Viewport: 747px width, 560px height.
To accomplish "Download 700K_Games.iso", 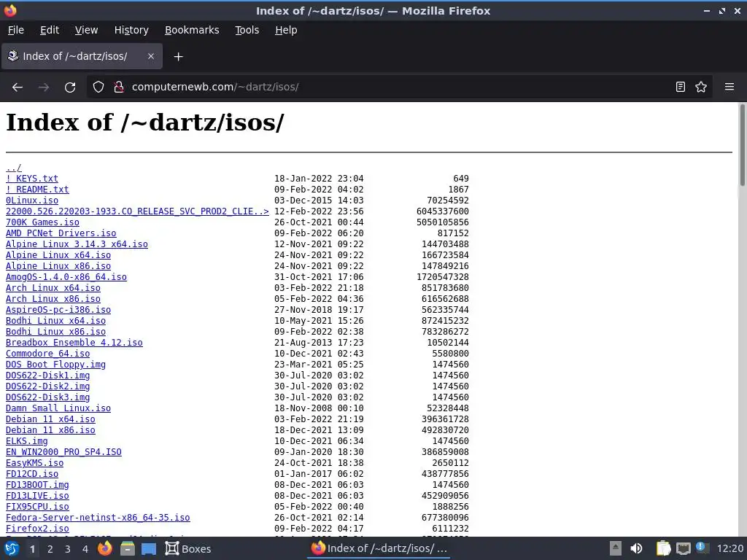I will [x=42, y=222].
